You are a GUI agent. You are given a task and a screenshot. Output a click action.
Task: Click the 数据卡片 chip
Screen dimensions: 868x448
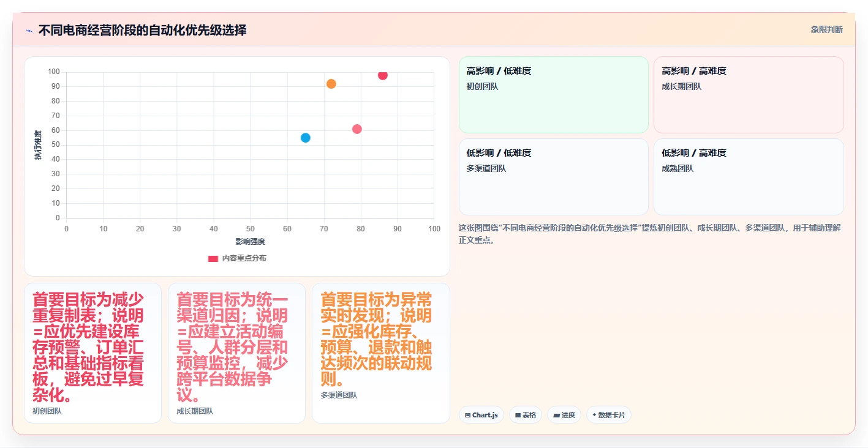(x=609, y=415)
